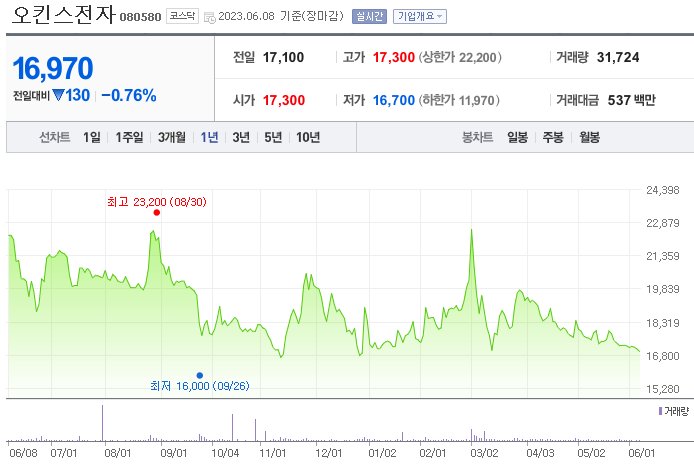Screen dimensions: 694x475
Task: Click the 저가 value 16,700
Action: click(x=393, y=100)
